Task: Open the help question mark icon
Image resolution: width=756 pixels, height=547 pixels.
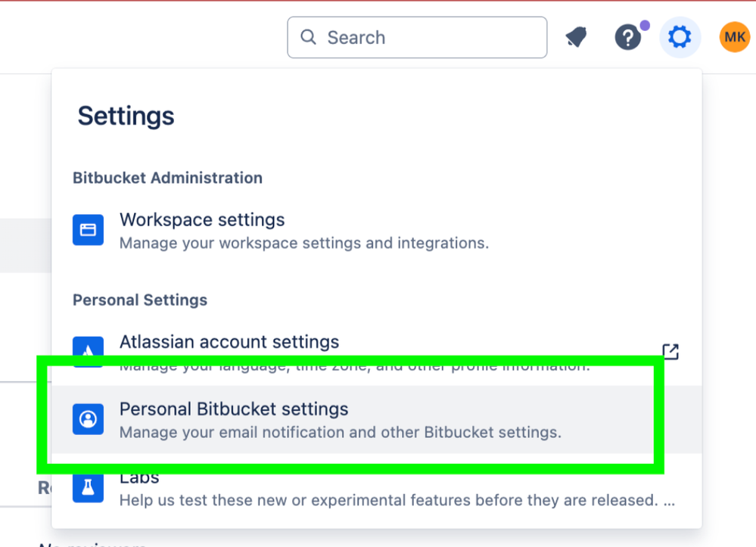Action: click(x=628, y=38)
